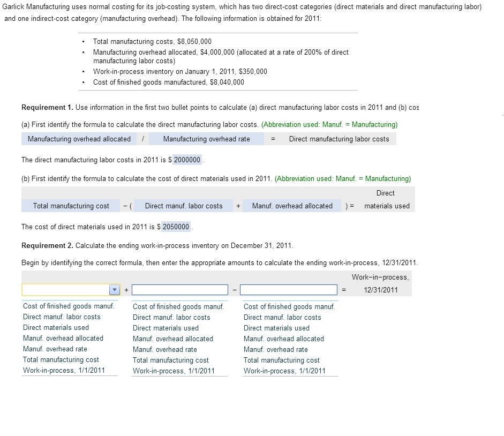The height and width of the screenshot is (436, 504).
Task: Click the 'Requirement 1.' heading
Action: tap(47, 107)
